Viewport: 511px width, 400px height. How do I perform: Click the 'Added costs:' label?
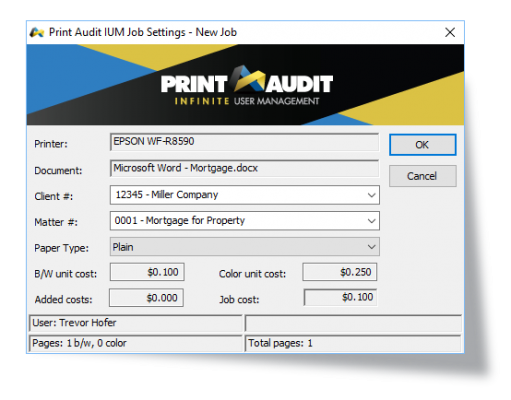pos(63,300)
